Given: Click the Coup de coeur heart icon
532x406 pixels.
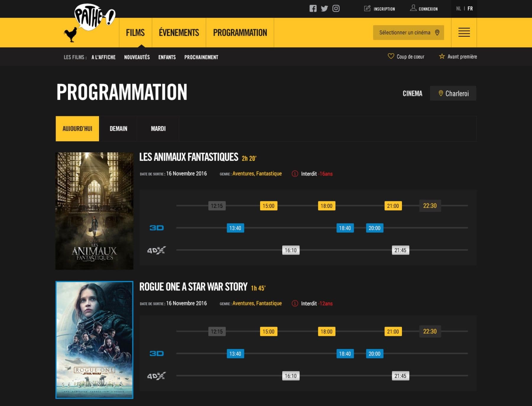Looking at the screenshot, I should (391, 56).
